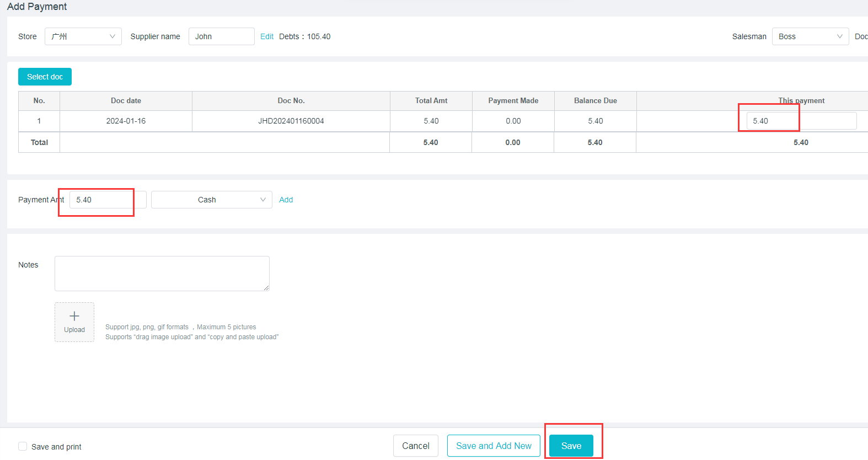The image size is (868, 460).
Task: Click the Balance Due column header
Action: [x=595, y=100]
